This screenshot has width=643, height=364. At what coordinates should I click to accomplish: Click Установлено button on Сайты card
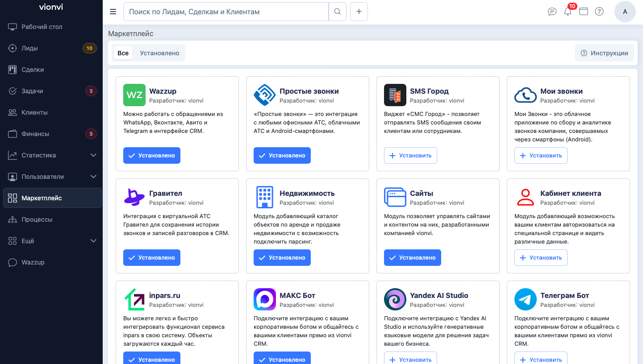413,258
